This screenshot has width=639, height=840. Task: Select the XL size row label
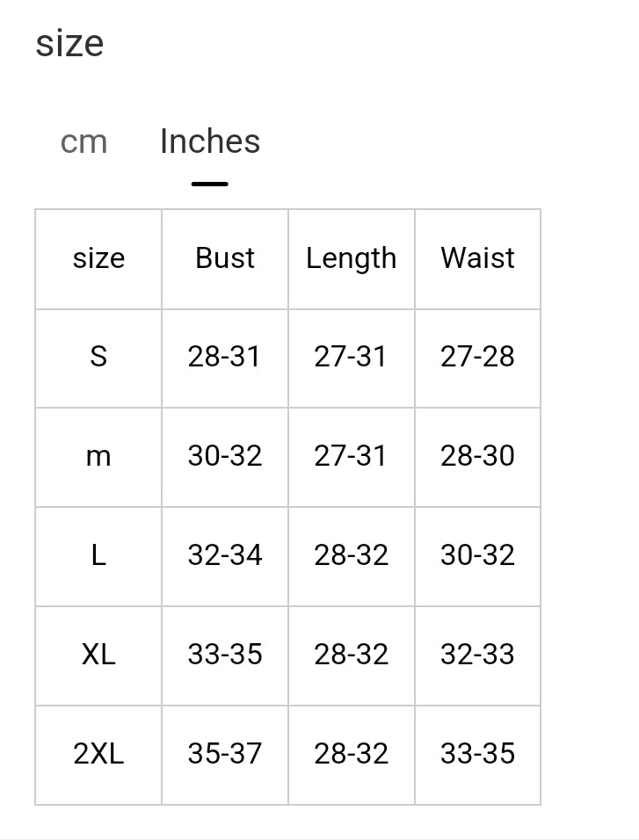tap(98, 655)
